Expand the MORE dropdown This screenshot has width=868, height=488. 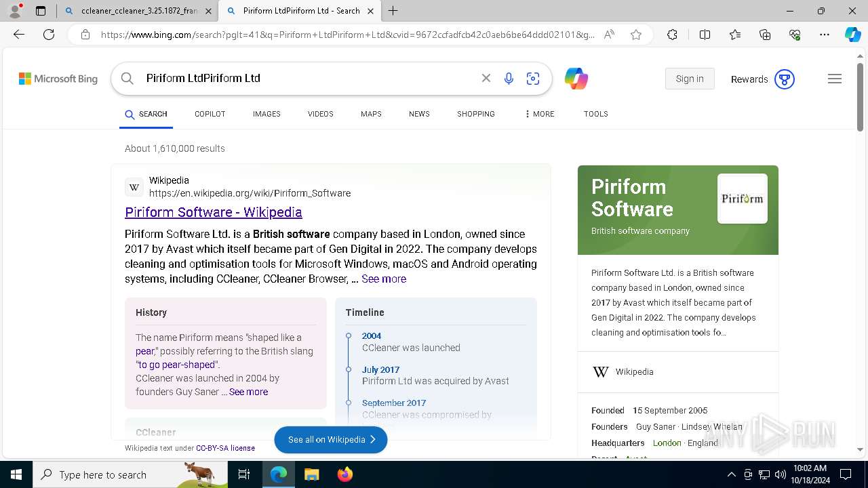[539, 114]
